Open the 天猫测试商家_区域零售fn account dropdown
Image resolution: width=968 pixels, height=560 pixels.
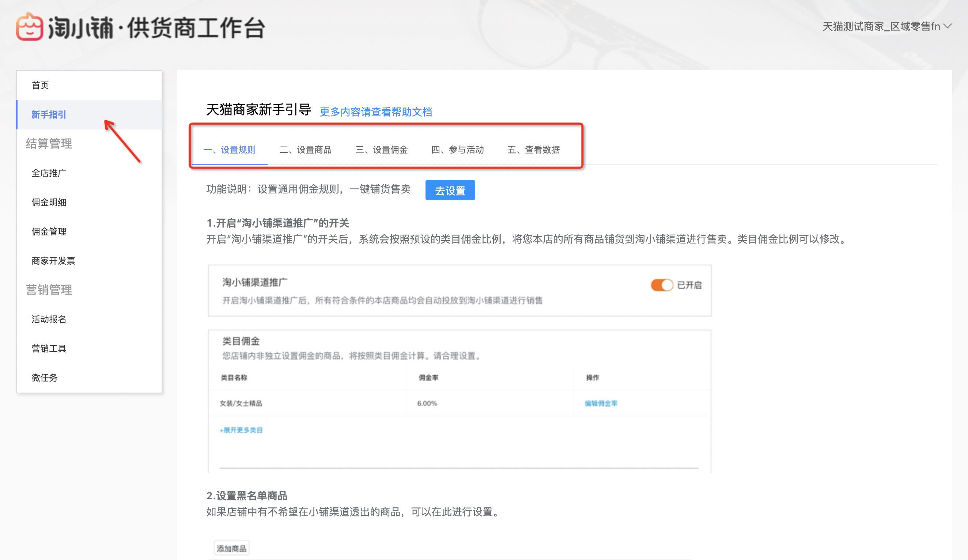[x=886, y=27]
